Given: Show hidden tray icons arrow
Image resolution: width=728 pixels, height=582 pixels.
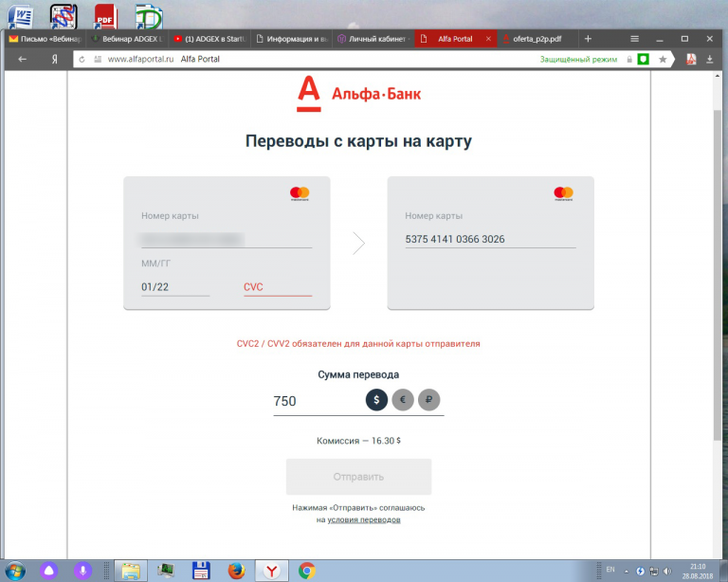Looking at the screenshot, I should click(x=626, y=572).
